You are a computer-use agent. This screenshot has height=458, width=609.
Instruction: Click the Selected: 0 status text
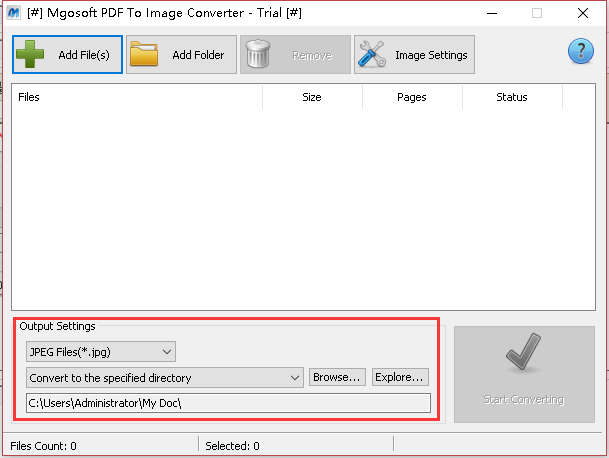tap(232, 446)
